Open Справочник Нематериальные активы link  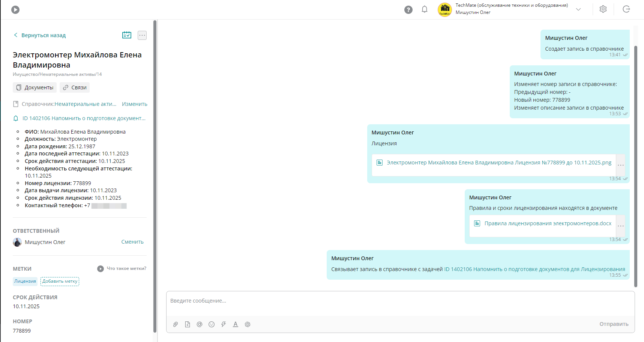tap(86, 104)
